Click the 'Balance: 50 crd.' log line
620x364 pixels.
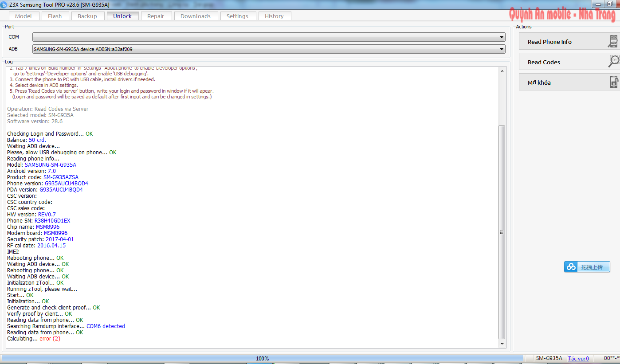27,140
